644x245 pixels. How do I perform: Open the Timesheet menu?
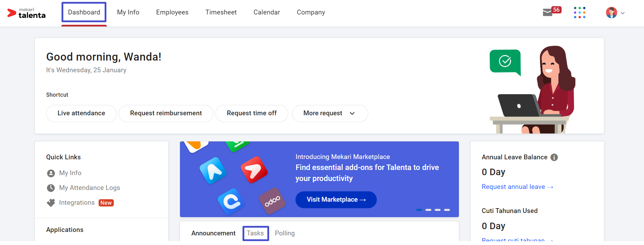coord(221,12)
